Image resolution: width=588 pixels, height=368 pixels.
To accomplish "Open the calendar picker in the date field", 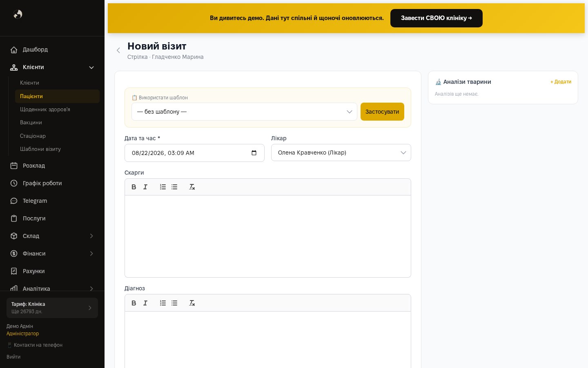I will [x=254, y=153].
